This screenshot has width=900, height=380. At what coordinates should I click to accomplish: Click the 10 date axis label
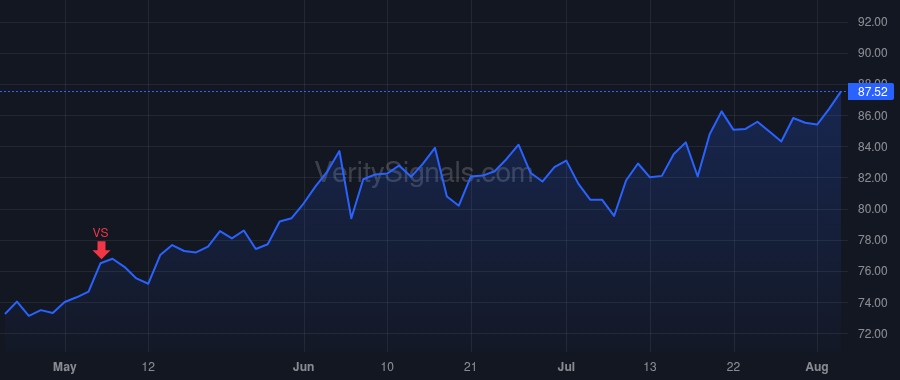(387, 367)
